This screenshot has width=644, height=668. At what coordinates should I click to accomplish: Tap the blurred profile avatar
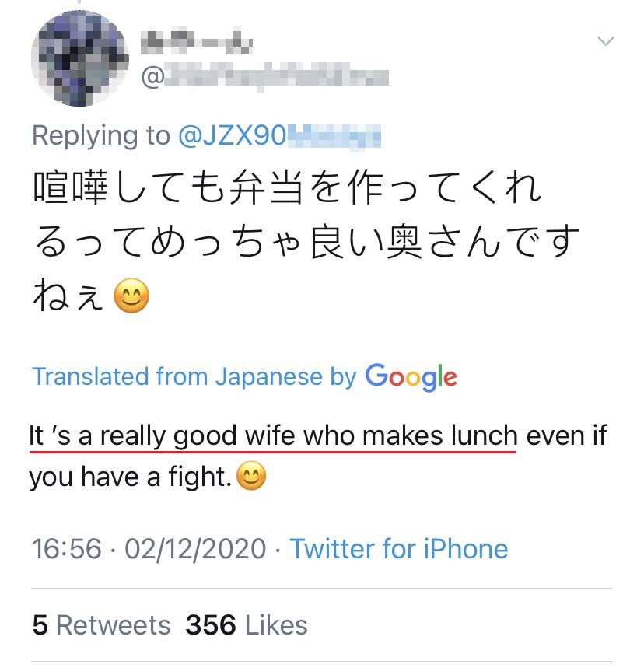click(x=79, y=59)
